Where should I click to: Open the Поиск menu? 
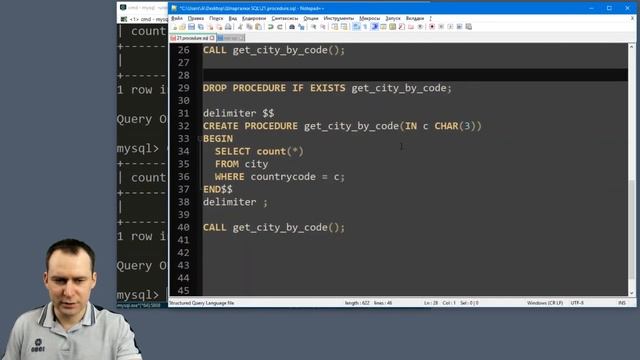216,18
